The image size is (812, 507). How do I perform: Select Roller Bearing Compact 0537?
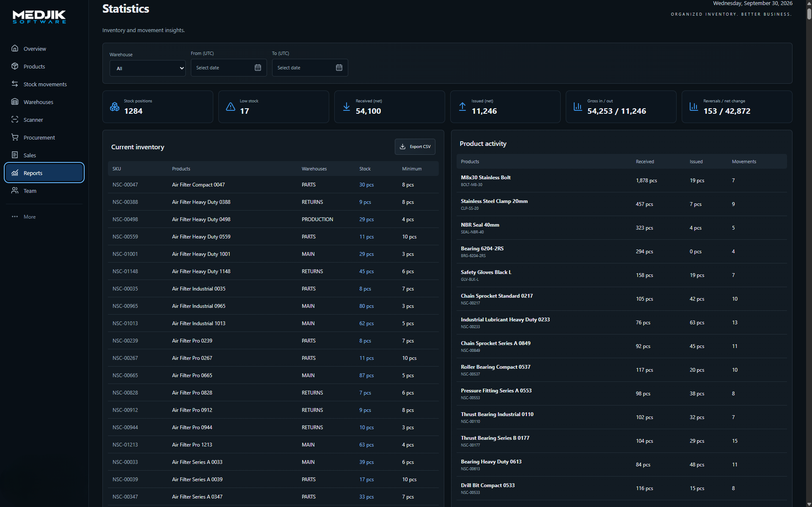pyautogui.click(x=495, y=367)
